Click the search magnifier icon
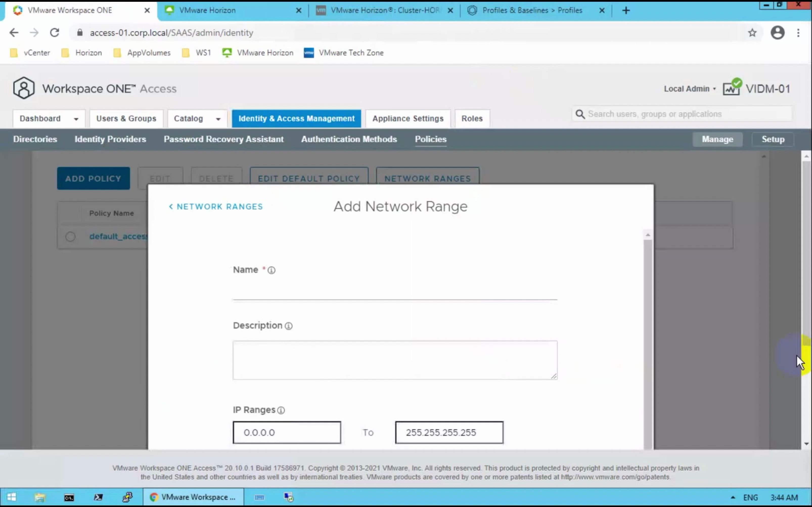The image size is (812, 507). coord(580,114)
